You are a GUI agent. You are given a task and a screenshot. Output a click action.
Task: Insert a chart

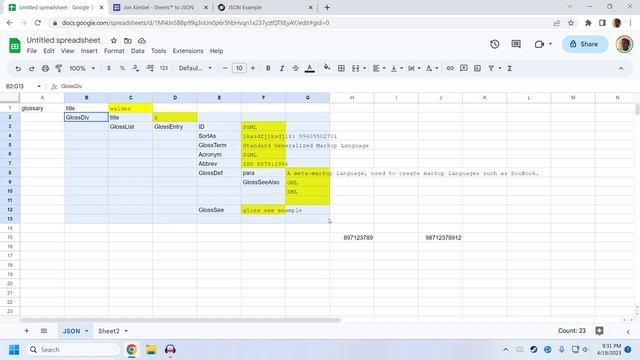tap(477, 69)
